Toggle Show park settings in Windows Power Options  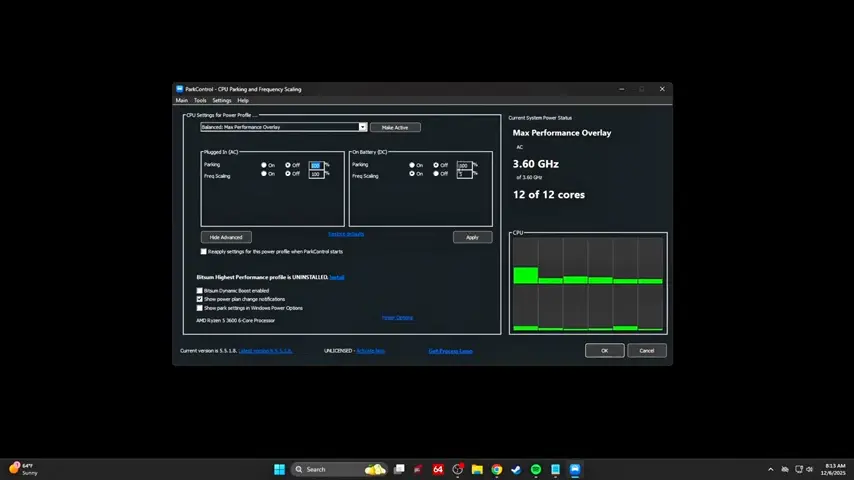click(x=199, y=308)
